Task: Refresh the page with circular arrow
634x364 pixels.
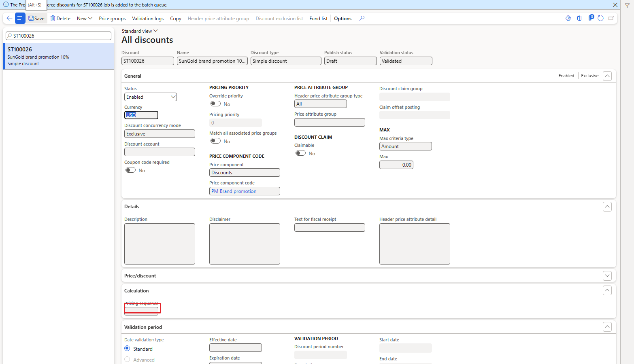Action: tap(601, 18)
